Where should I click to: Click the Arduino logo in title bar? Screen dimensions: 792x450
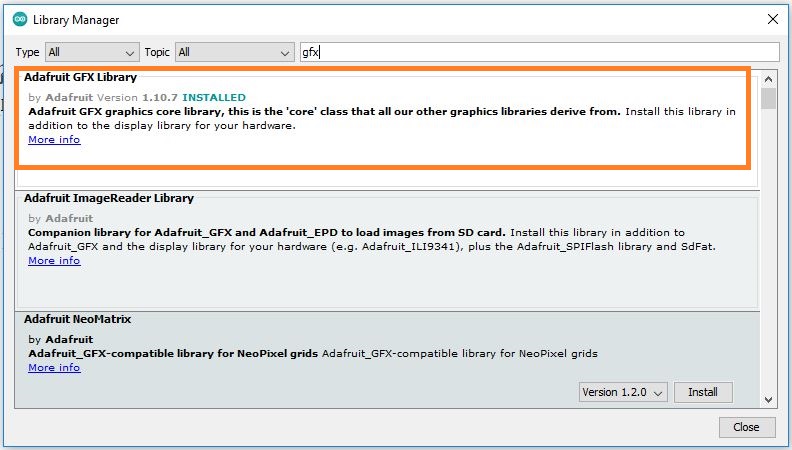click(19, 19)
